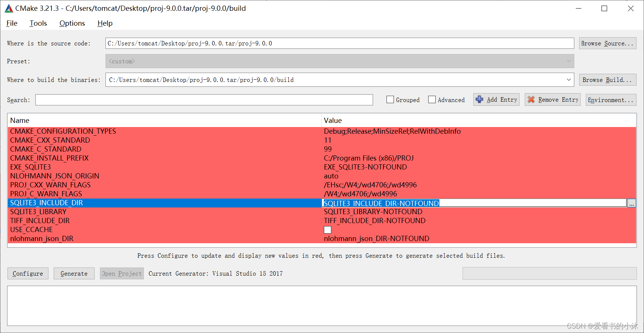The width and height of the screenshot is (644, 333).
Task: Select the CMAKE_C_STANDARD entry name
Action: [45, 149]
